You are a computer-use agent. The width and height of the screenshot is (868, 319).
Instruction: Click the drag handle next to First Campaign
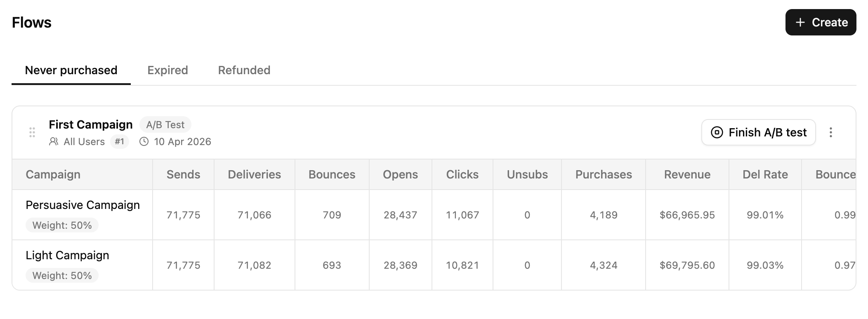[32, 133]
